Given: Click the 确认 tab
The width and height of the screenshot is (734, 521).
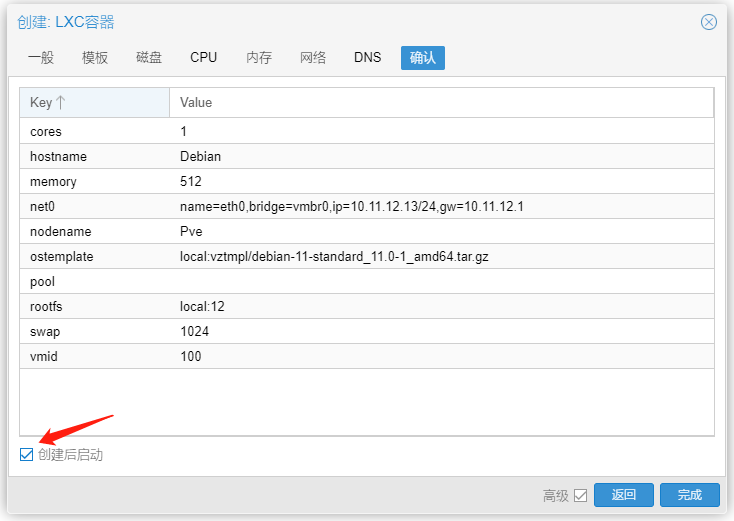Looking at the screenshot, I should [x=422, y=58].
